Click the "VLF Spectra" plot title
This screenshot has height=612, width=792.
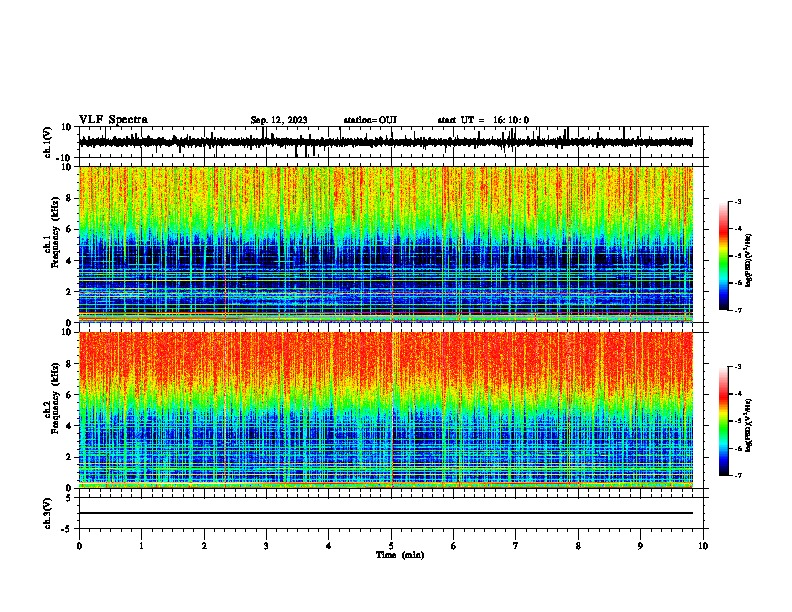113,120
